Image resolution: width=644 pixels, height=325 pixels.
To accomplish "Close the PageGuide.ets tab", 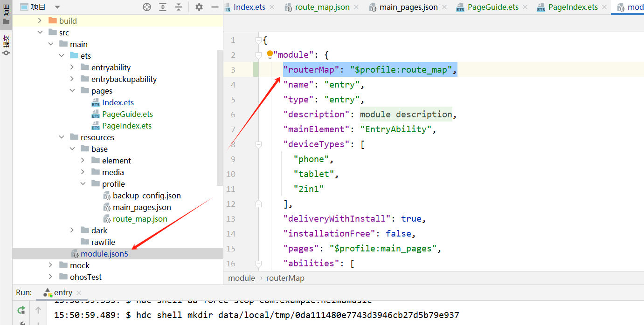I will (526, 7).
